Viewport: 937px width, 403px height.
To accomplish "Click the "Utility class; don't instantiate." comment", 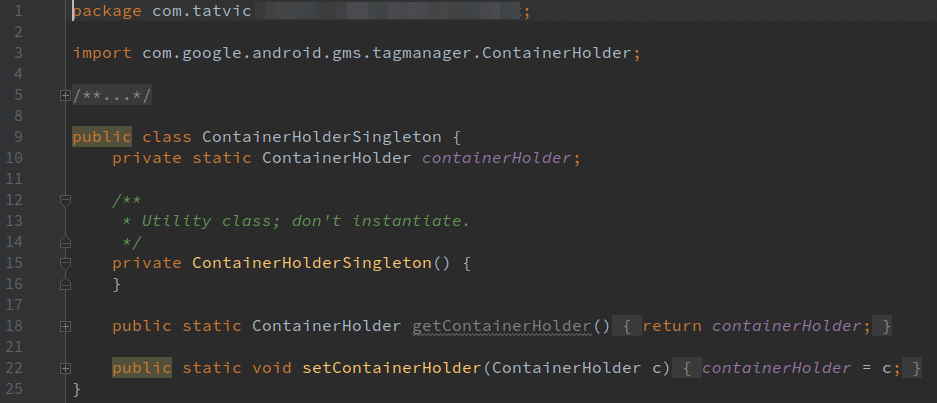I will (306, 221).
